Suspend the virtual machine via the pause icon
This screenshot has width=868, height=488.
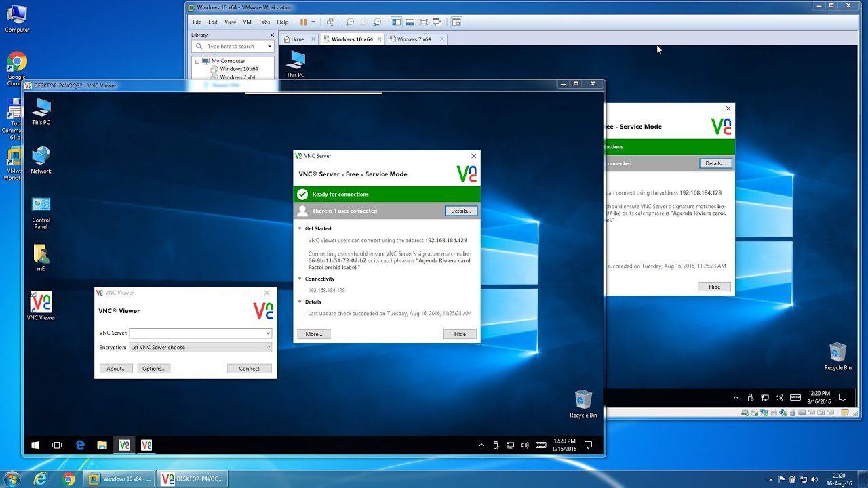point(303,21)
